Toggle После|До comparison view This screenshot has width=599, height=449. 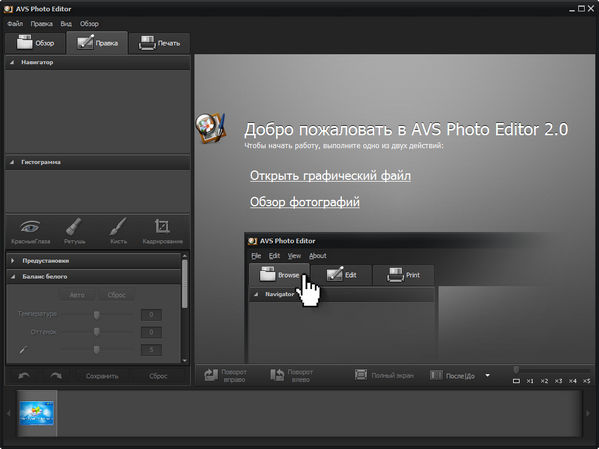452,376
